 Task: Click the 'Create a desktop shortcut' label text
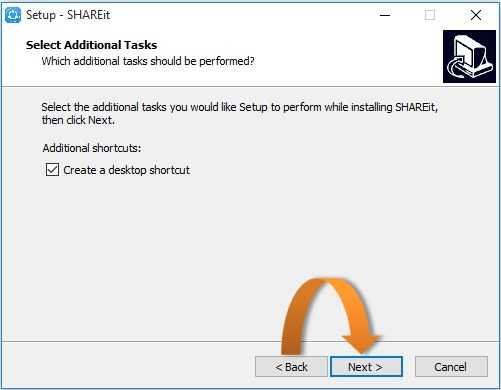click(x=126, y=170)
